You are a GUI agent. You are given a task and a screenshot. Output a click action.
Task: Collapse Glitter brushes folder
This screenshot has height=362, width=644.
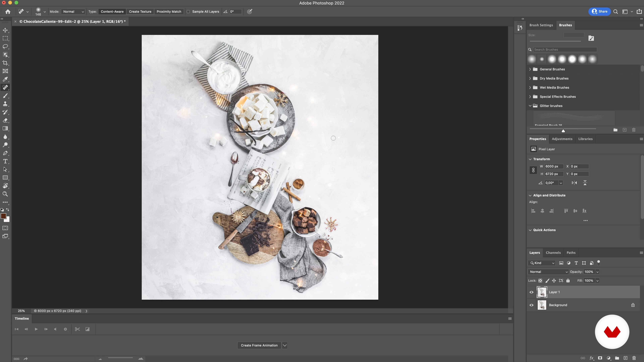530,106
